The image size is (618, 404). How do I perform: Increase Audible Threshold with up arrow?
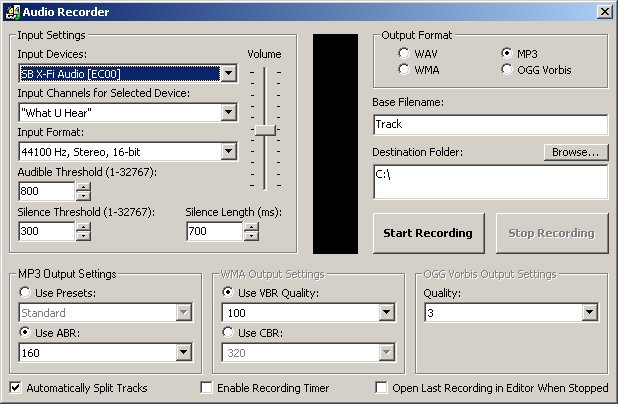83,187
